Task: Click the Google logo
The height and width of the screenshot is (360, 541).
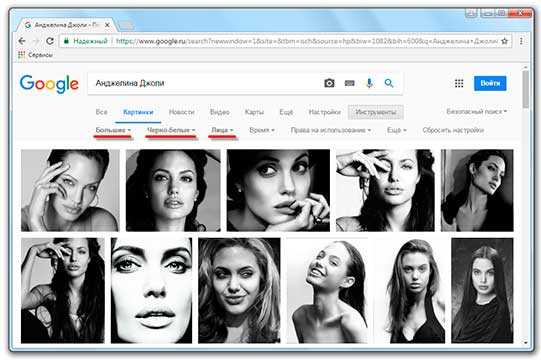Action: click(x=49, y=84)
